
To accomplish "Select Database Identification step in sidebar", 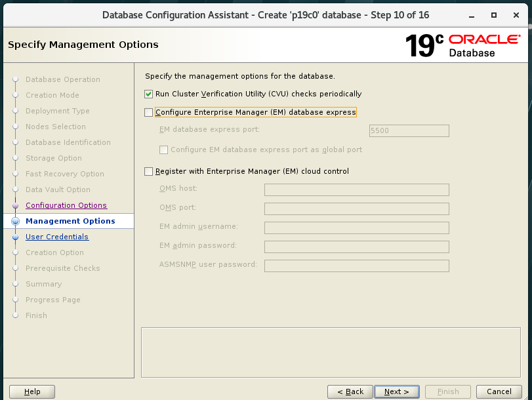I will click(x=68, y=142).
